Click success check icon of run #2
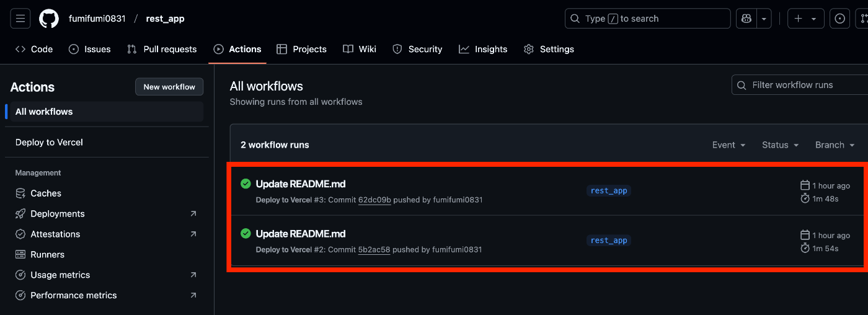 pyautogui.click(x=246, y=233)
